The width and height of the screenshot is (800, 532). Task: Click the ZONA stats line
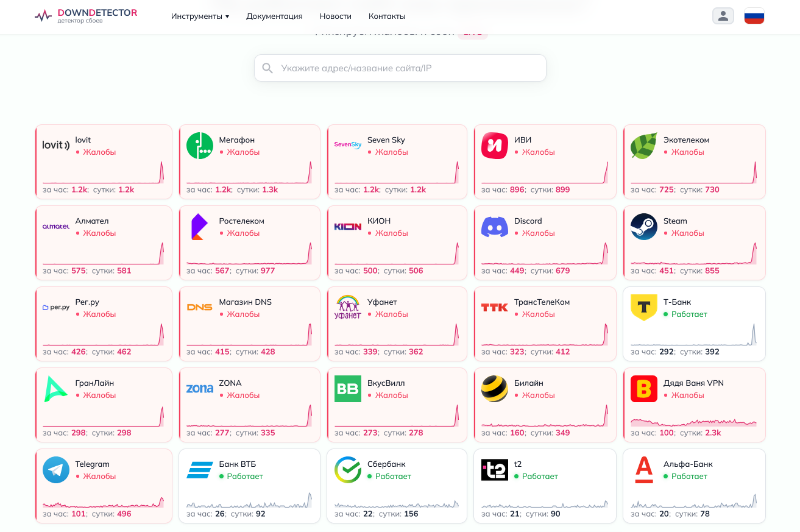[x=231, y=433]
